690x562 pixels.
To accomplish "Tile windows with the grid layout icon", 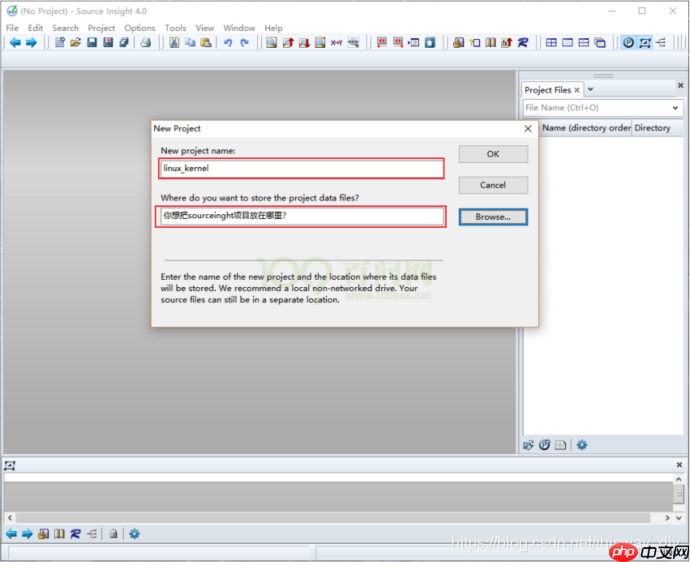I will click(x=551, y=43).
